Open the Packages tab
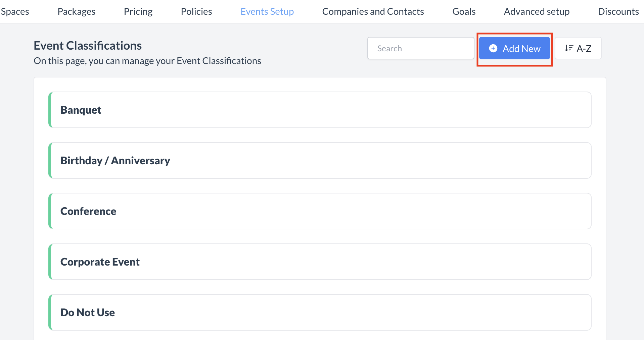This screenshot has height=340, width=644. (x=76, y=11)
